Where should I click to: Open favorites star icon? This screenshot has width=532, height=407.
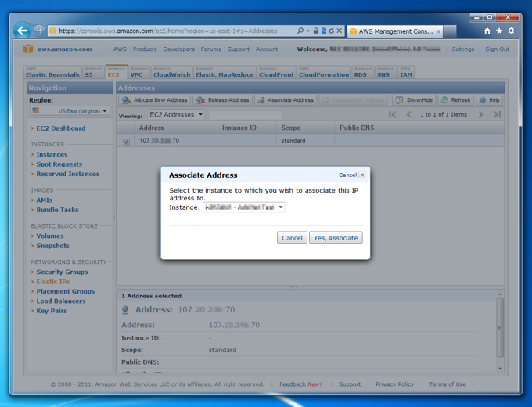pyautogui.click(x=499, y=31)
